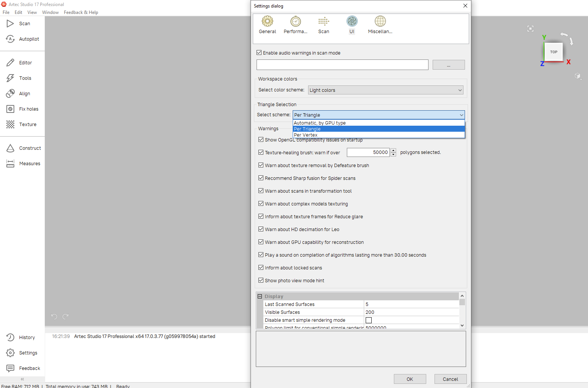The width and height of the screenshot is (588, 388).
Task: Collapse the Triangle Selection scheme dropdown
Action: coord(378,115)
